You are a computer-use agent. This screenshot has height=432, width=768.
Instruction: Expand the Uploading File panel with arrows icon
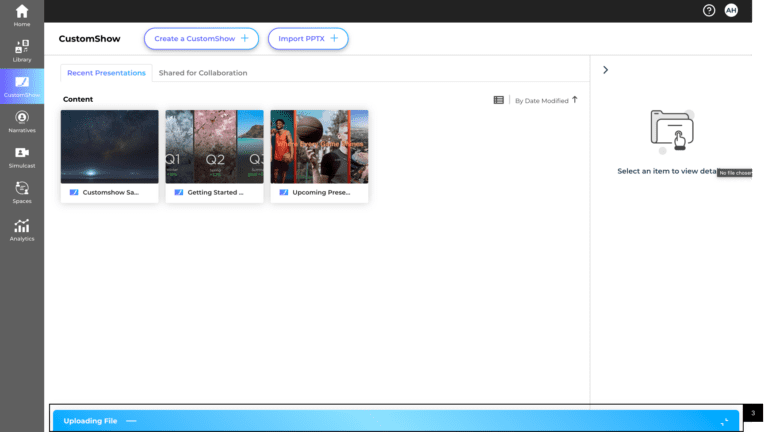(x=724, y=421)
